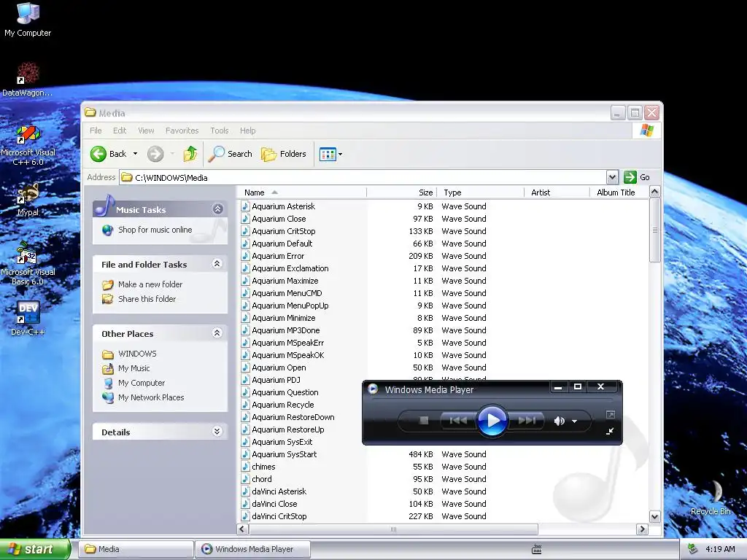This screenshot has width=747, height=560.
Task: Select the daVinci CritStop file
Action: (x=279, y=516)
